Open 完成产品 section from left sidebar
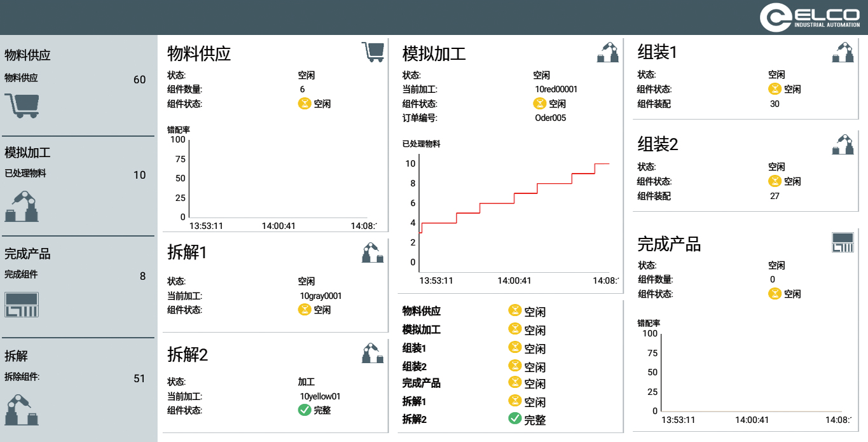This screenshot has width=868, height=442. pos(27,254)
